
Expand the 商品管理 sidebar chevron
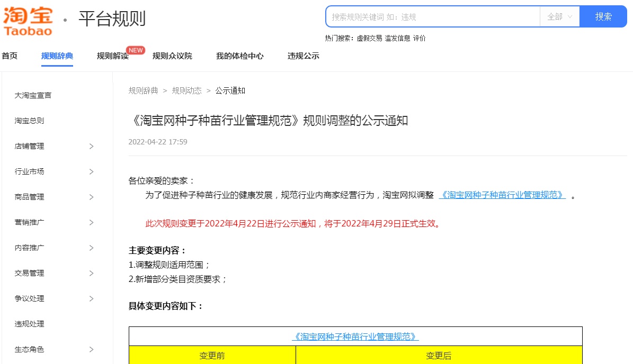[x=91, y=197]
